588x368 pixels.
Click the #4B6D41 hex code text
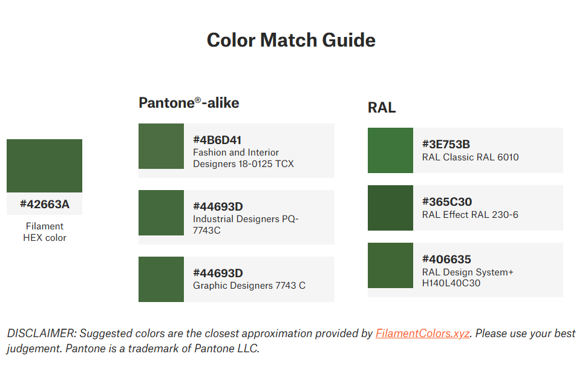pyautogui.click(x=217, y=140)
